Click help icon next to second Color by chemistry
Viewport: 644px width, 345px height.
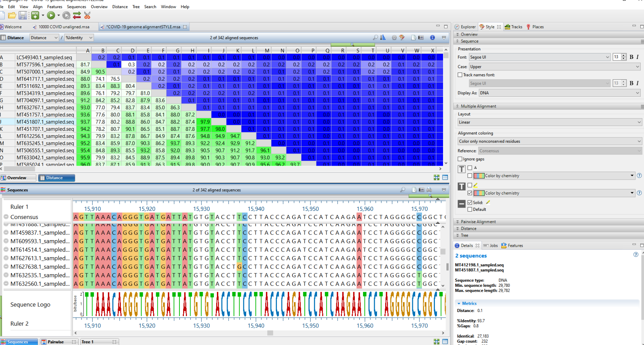pyautogui.click(x=639, y=193)
